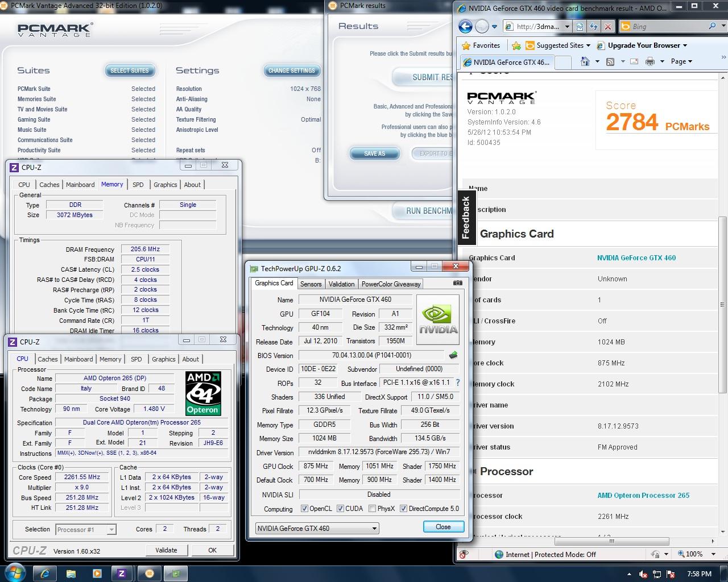Click the Bing search magnifier icon
Image resolution: width=728 pixels, height=582 pixels.
pyautogui.click(x=712, y=26)
